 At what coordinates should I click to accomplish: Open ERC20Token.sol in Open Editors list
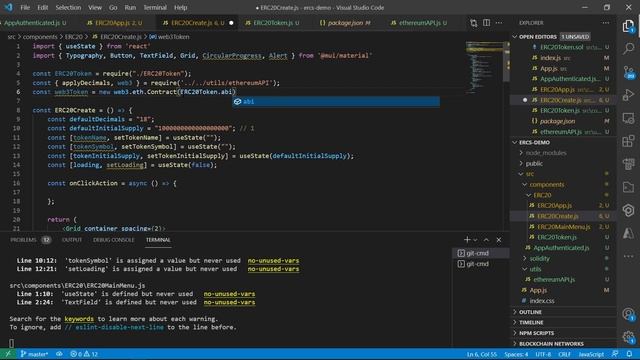tap(562, 47)
